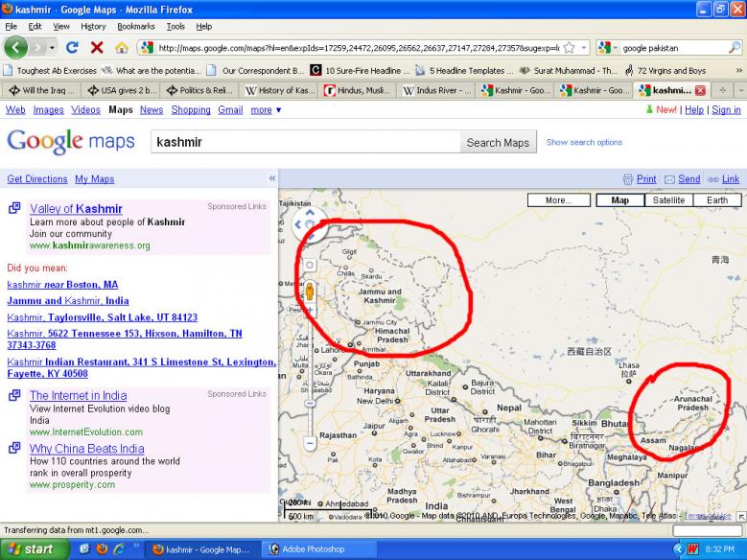Switch map view to Satellite
This screenshot has height=560, width=747.
pos(668,200)
